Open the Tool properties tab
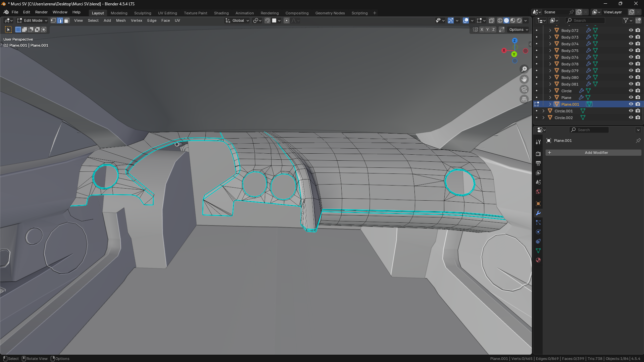This screenshot has height=362, width=644. click(538, 142)
